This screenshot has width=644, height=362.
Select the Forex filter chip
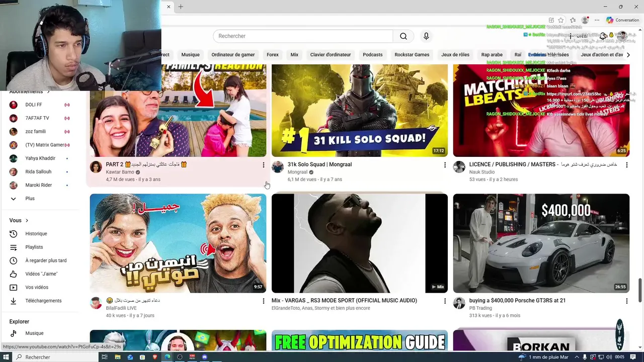(x=273, y=55)
